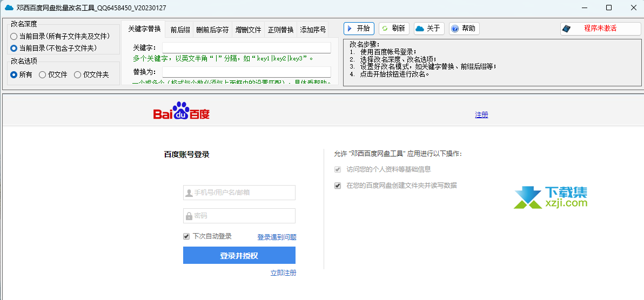The image size is (644, 300).
Task: Choose 仅文件夹 rename option
Action: [x=92, y=74]
